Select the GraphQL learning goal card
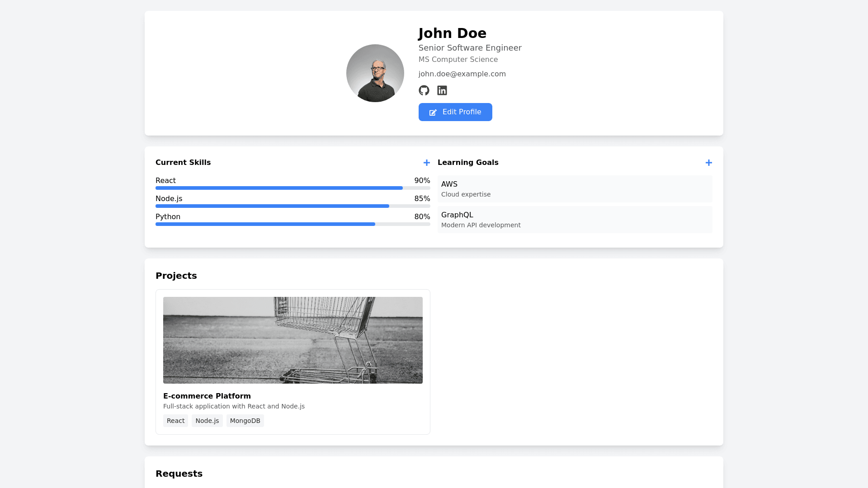This screenshot has height=488, width=868. 575,220
